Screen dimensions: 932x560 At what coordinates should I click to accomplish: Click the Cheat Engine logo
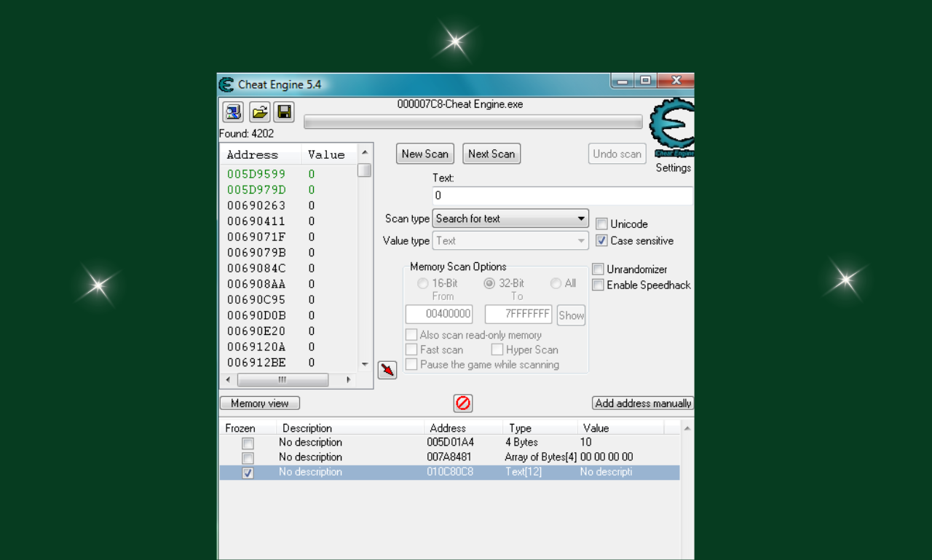click(671, 128)
